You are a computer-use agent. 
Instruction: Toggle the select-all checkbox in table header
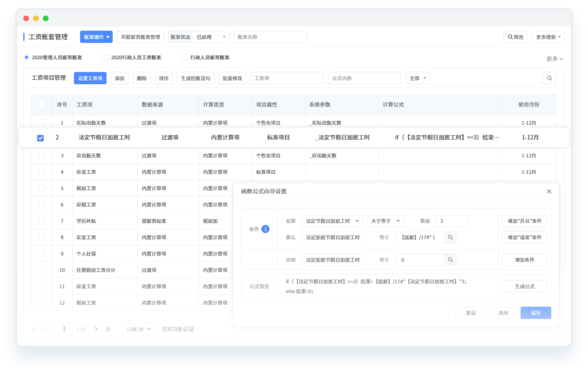pyautogui.click(x=42, y=104)
